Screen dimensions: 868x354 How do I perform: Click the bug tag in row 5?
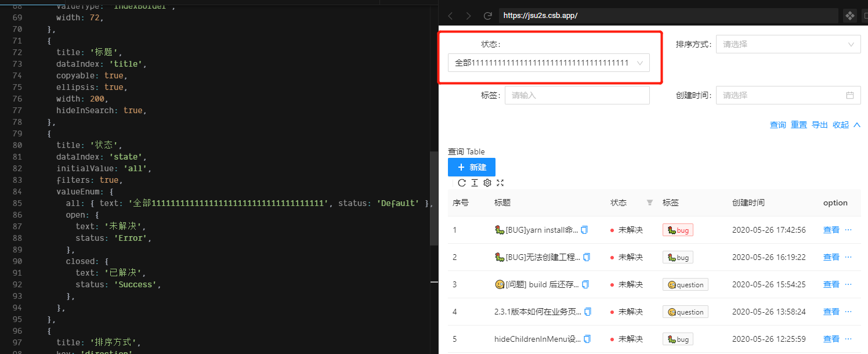click(678, 339)
